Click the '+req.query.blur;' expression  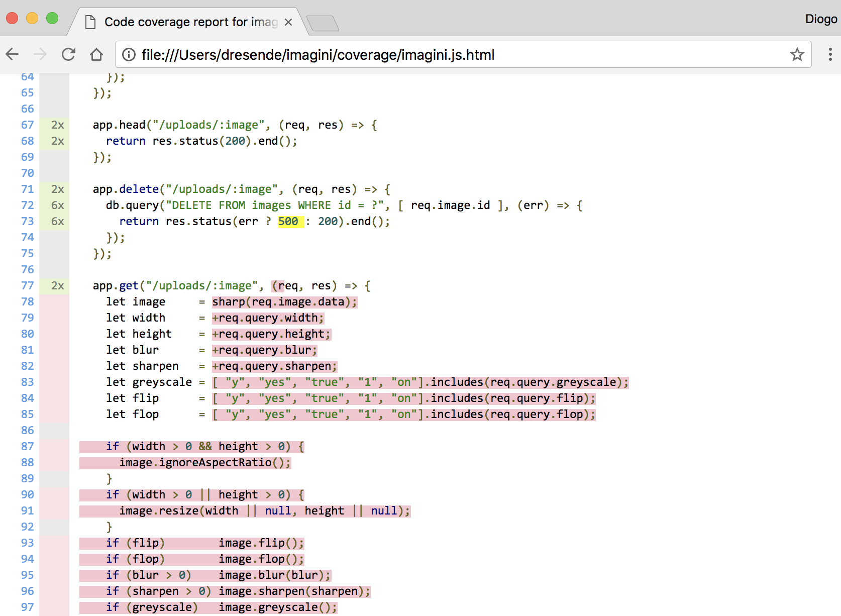point(265,350)
